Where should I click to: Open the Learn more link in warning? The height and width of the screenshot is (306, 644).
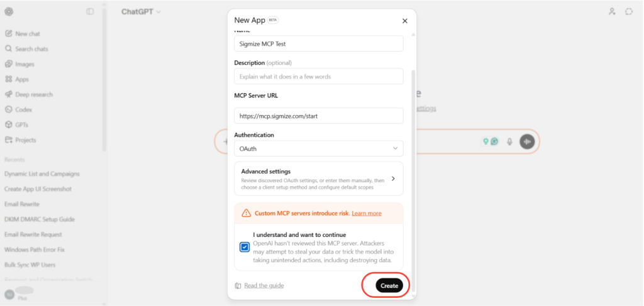367,213
